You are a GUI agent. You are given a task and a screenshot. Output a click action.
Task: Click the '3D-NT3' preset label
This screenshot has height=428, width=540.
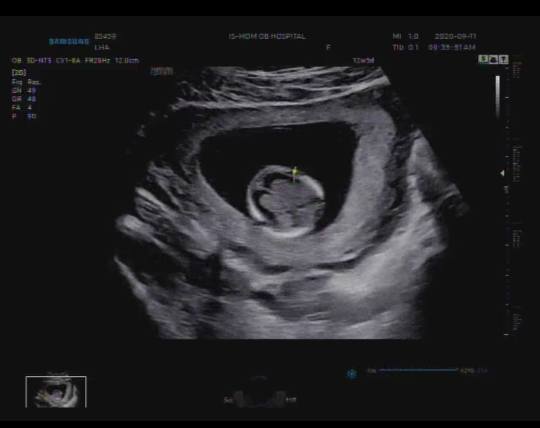click(x=39, y=61)
